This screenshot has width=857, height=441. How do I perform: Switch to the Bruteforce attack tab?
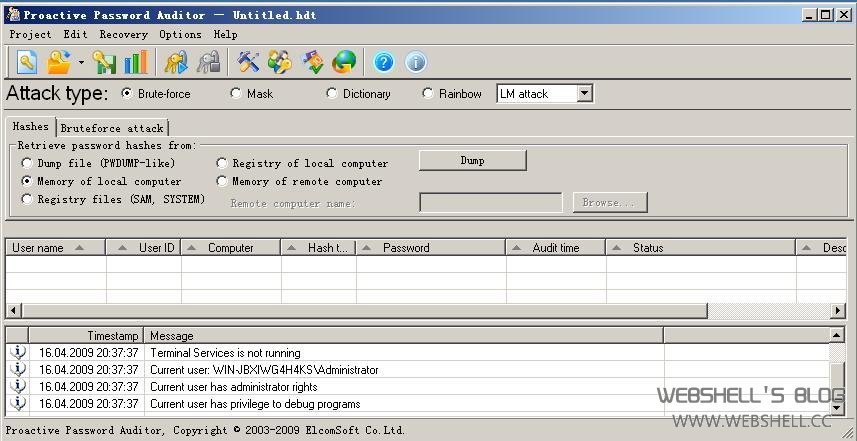tap(112, 128)
